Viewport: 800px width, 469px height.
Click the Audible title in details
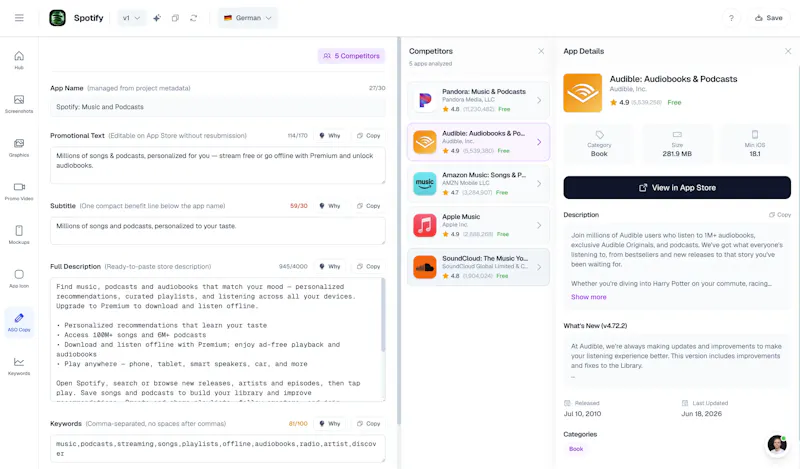[673, 79]
